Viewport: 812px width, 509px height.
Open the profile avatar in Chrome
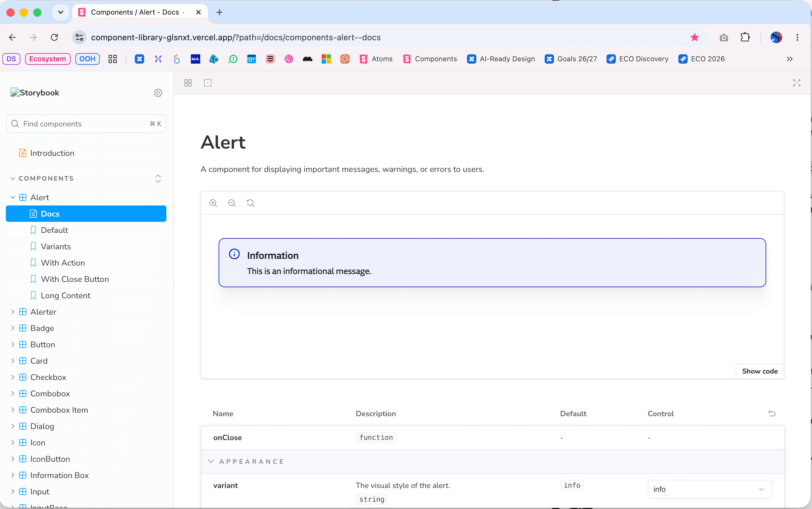776,37
